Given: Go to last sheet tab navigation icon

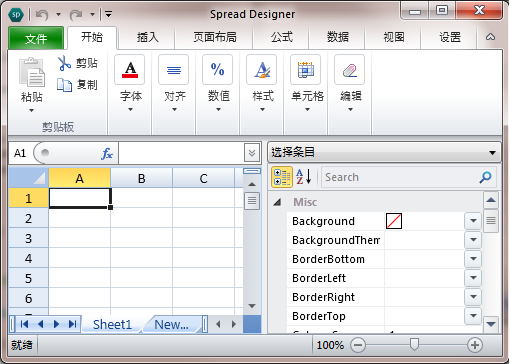Looking at the screenshot, I should (72, 324).
